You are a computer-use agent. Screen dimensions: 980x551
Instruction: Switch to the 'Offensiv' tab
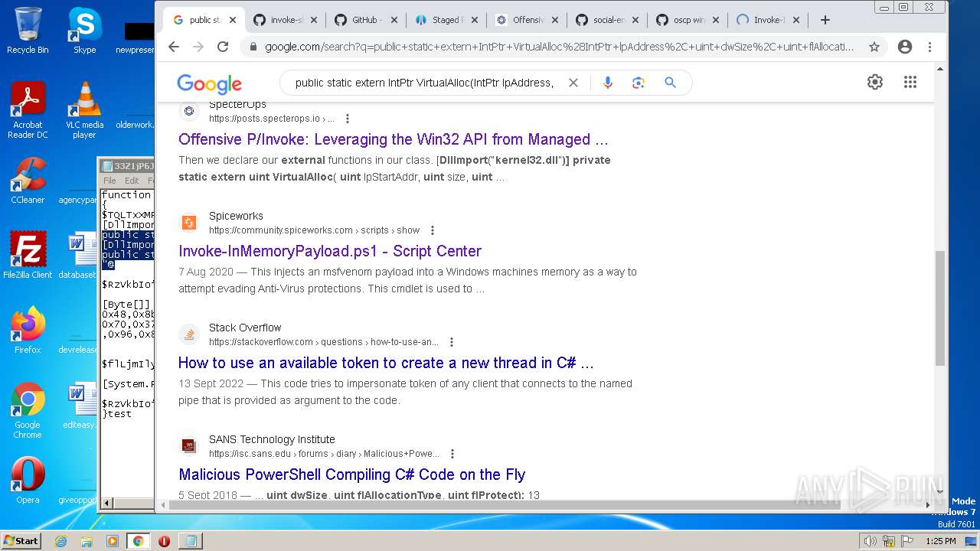tap(526, 20)
